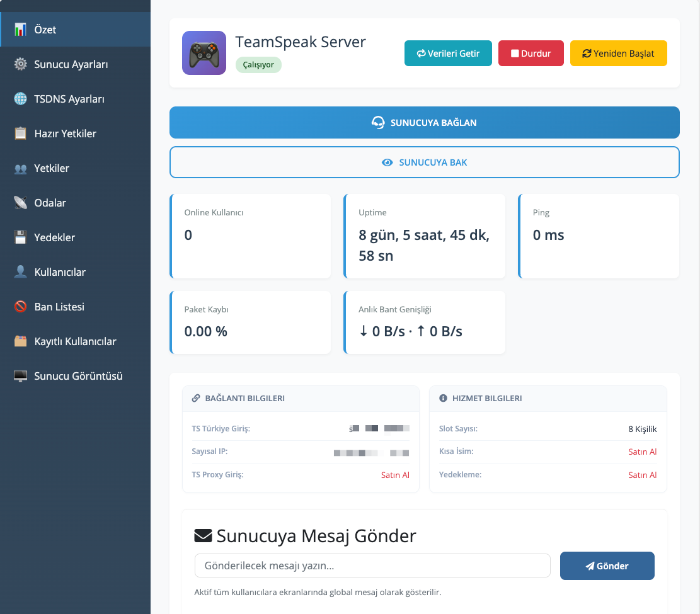Click Satın Al for Kısa İsim
Viewport: 700px width, 614px height.
point(643,452)
